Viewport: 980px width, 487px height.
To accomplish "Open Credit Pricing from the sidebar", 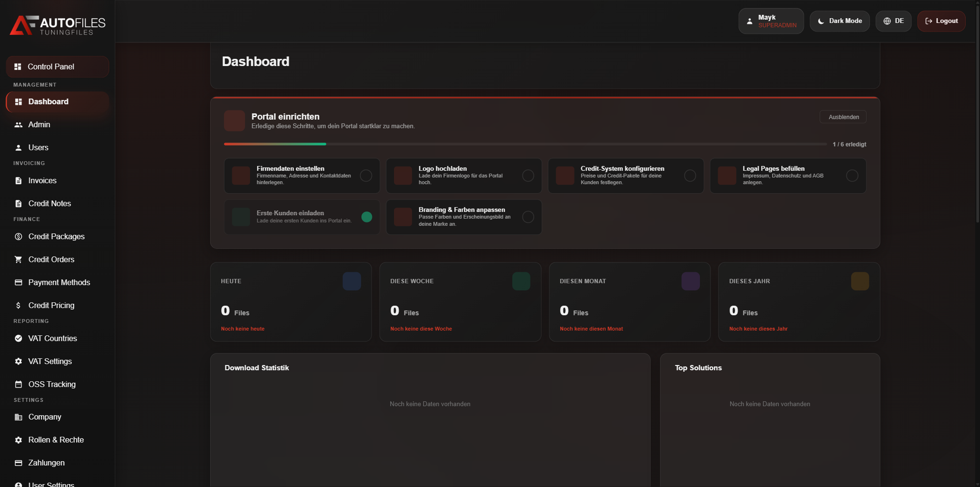I will (51, 305).
